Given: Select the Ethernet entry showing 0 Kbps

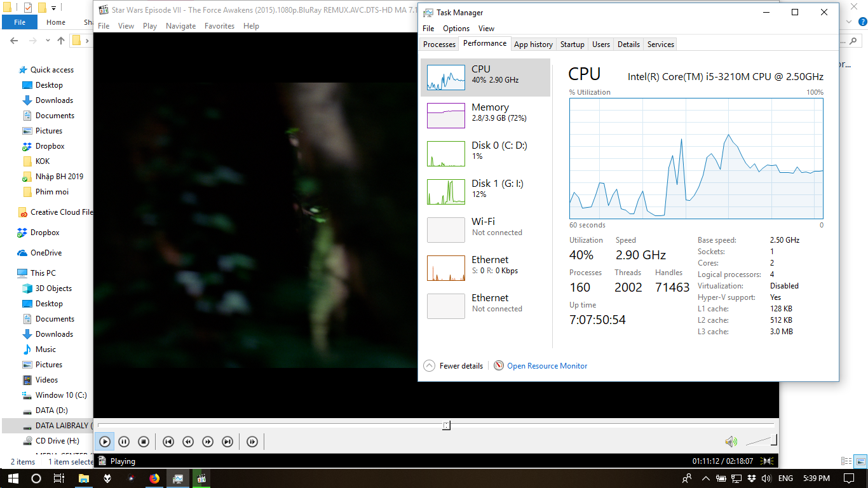Looking at the screenshot, I should pyautogui.click(x=485, y=268).
